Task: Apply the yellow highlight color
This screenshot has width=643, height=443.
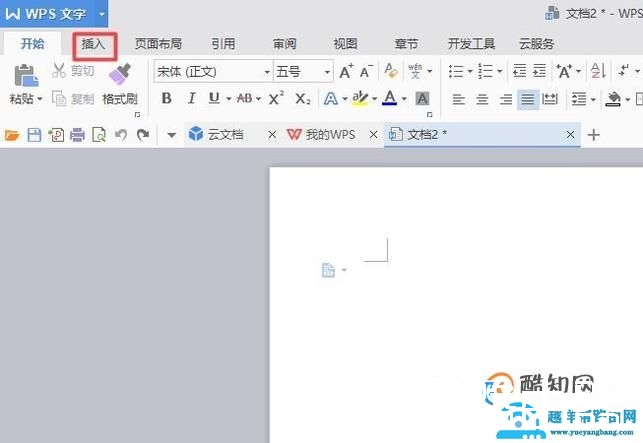Action: (360, 98)
